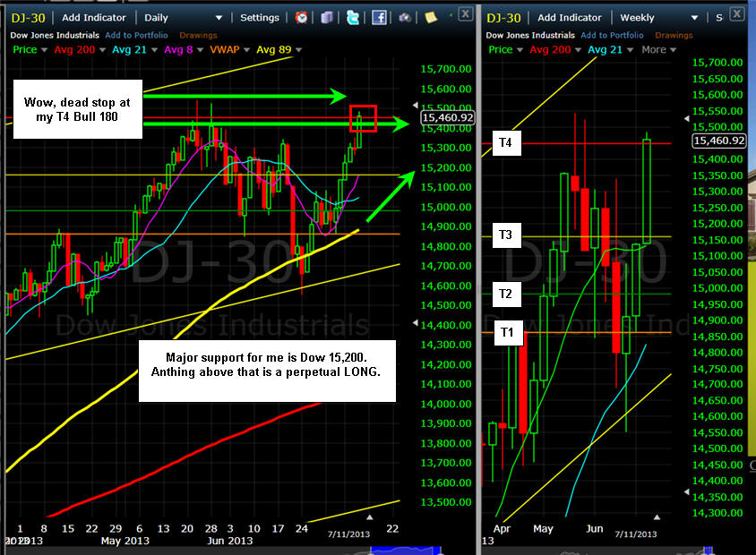Share daily chart via Facebook icon

click(379, 18)
